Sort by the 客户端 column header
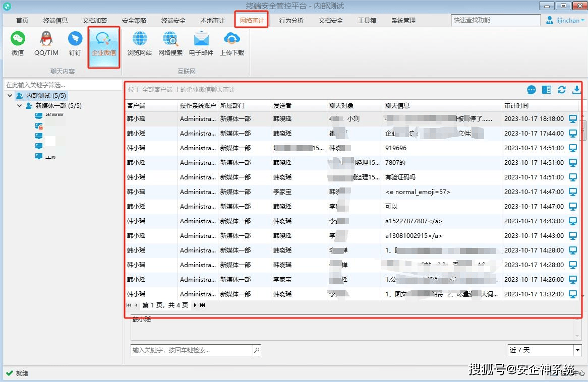The width and height of the screenshot is (588, 382). (151, 106)
